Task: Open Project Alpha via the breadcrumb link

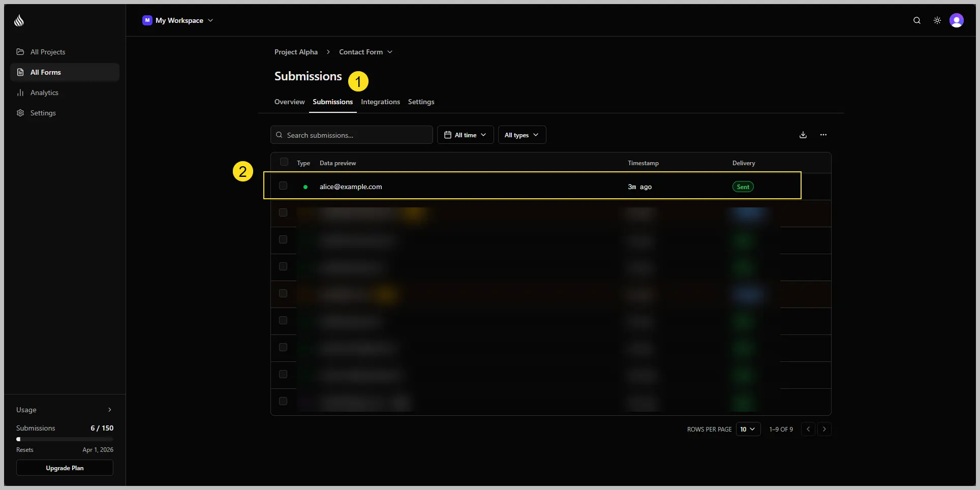Action: (295, 52)
